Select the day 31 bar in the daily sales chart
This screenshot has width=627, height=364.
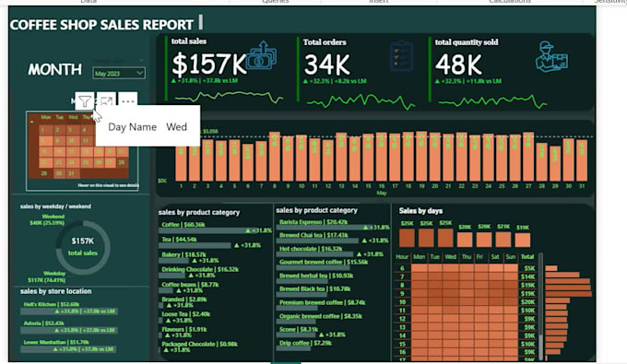[x=582, y=160]
